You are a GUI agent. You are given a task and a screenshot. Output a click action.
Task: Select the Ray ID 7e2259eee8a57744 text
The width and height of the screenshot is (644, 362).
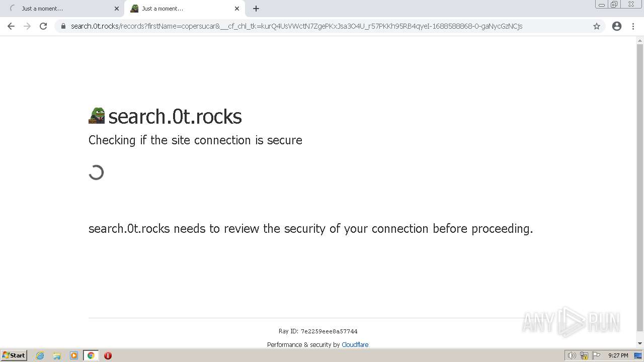pos(318,331)
